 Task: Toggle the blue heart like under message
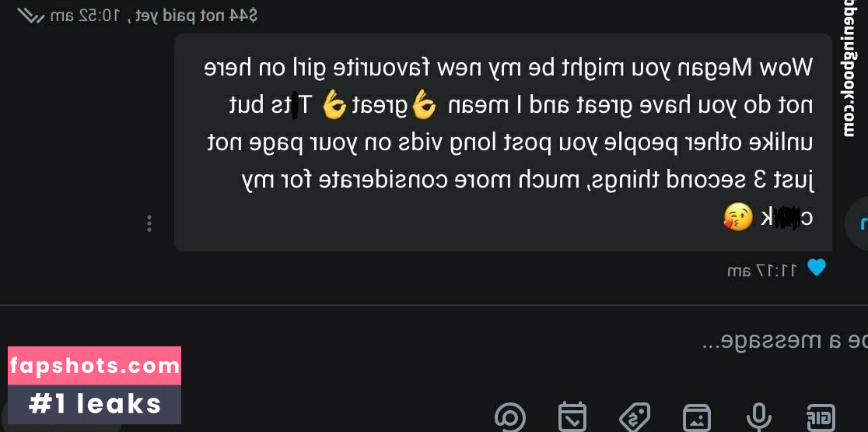click(816, 268)
